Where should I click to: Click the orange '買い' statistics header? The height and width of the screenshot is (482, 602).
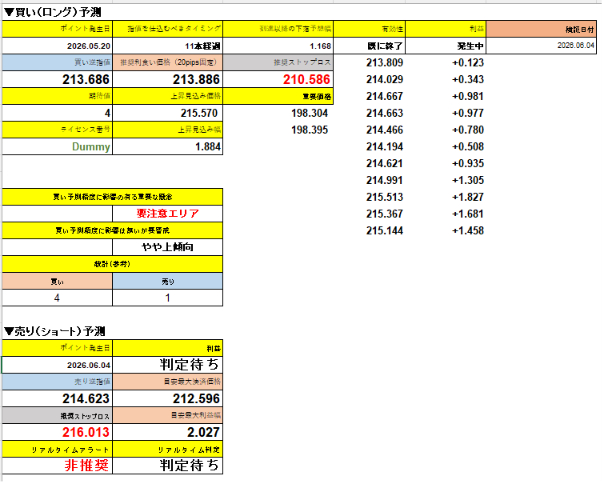57,282
